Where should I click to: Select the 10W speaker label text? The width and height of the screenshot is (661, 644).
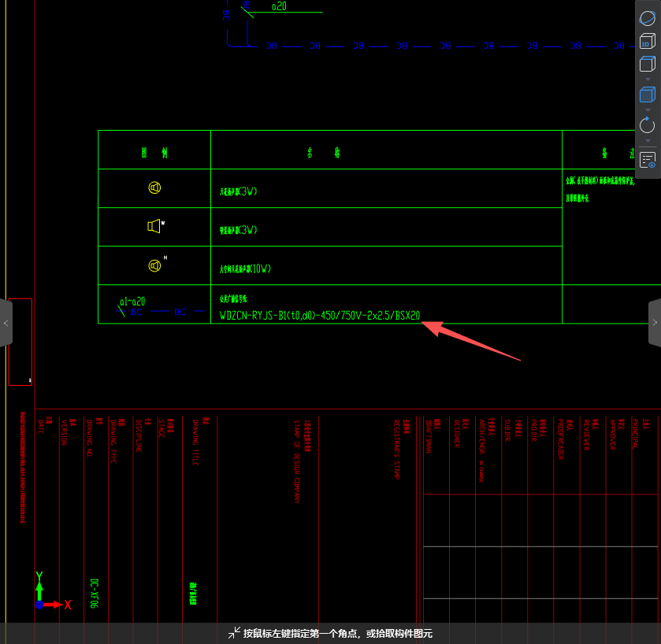245,268
